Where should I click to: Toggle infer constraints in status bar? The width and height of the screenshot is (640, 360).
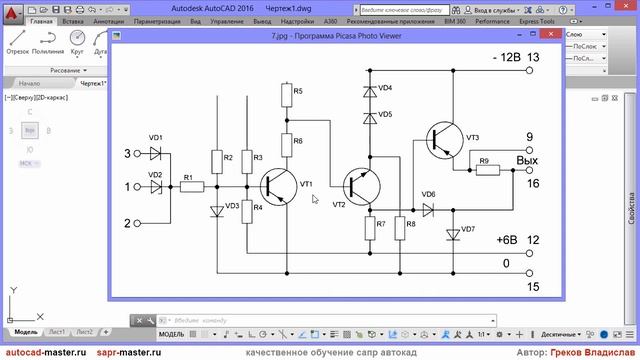pyautogui.click(x=226, y=334)
